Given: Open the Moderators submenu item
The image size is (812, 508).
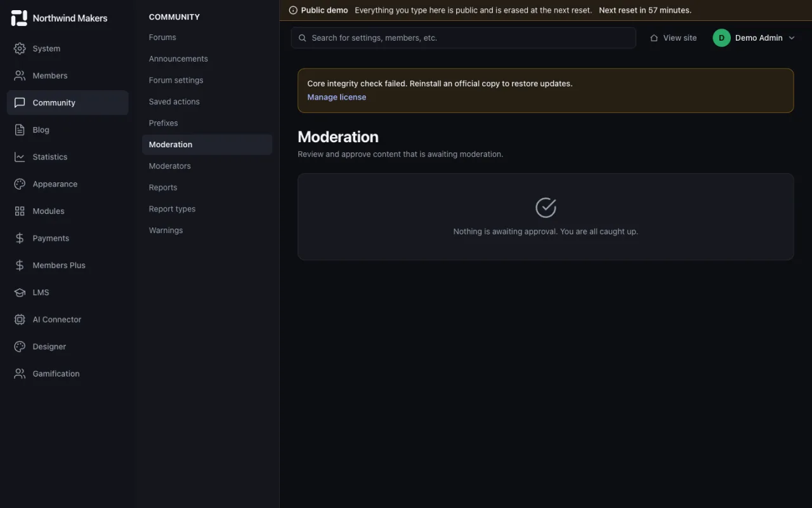Looking at the screenshot, I should pos(207,166).
